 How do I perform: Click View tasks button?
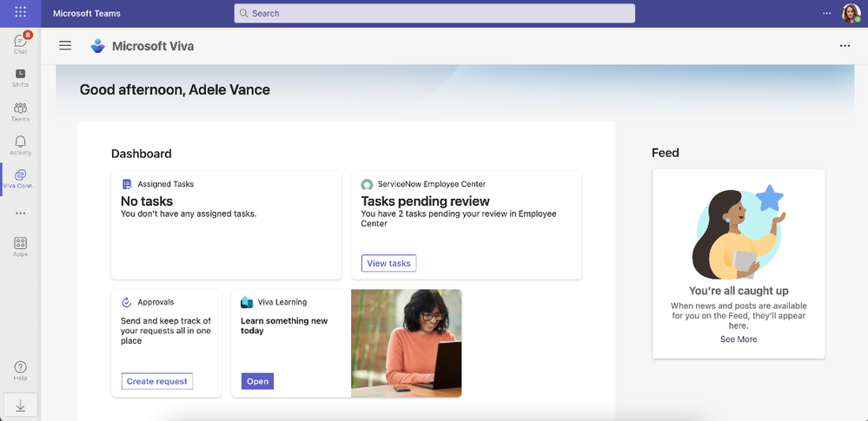(x=388, y=263)
